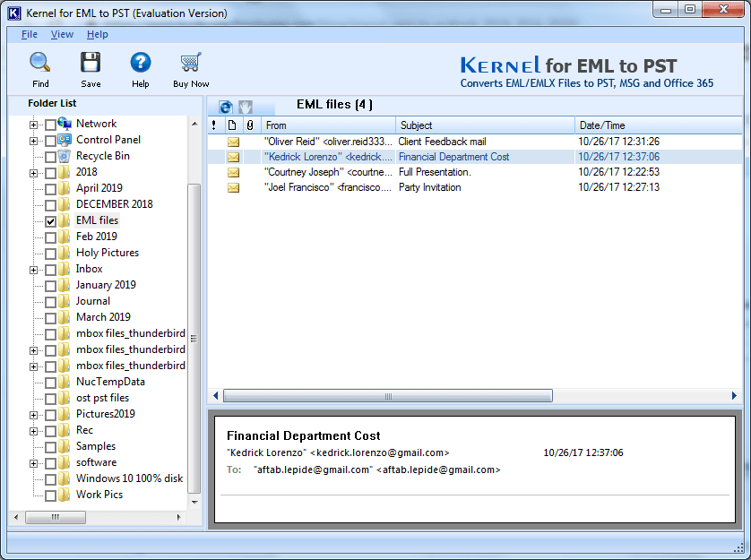
Task: Expand the 2018 folder node
Action: [33, 173]
